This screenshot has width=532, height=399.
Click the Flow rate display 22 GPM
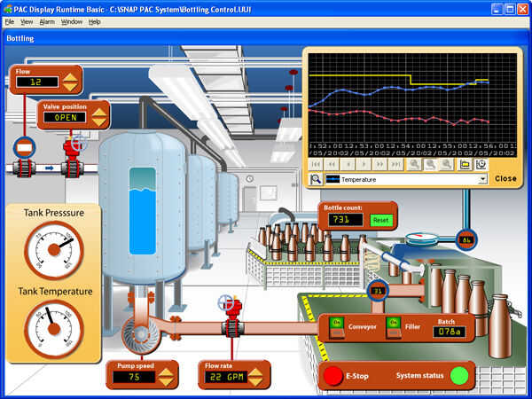click(x=226, y=377)
